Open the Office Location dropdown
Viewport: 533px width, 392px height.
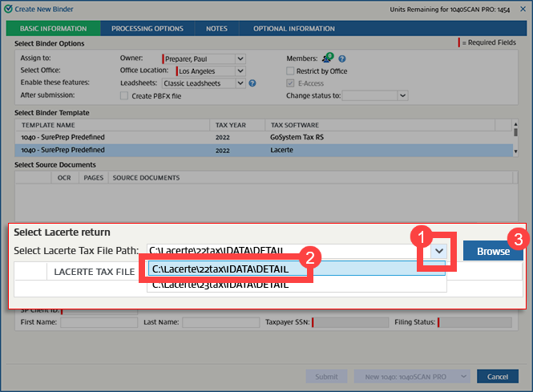(240, 71)
